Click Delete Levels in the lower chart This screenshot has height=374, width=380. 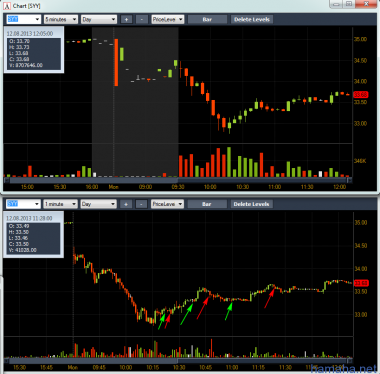pos(251,204)
